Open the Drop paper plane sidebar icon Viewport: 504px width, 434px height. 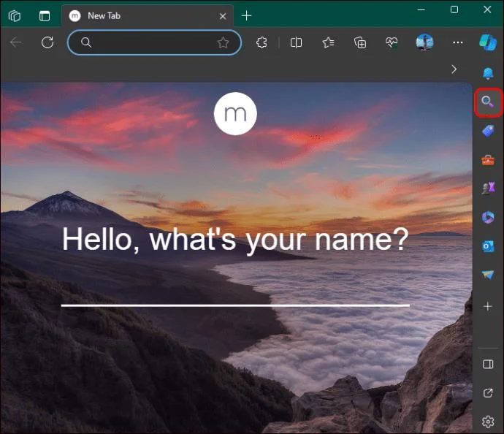487,275
